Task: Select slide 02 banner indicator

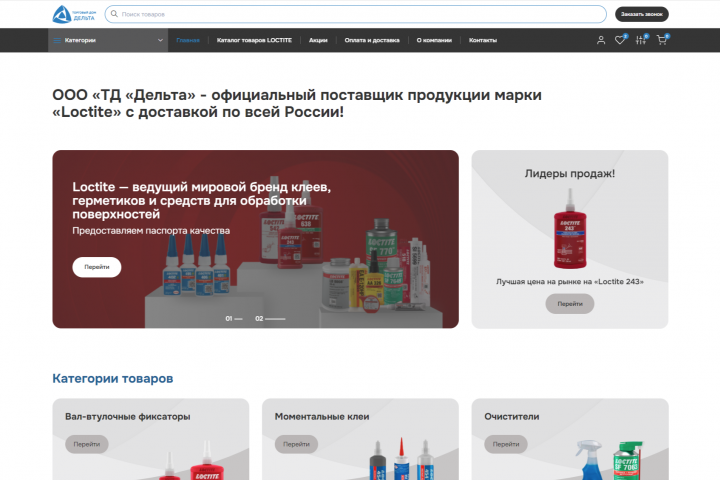Action: pyautogui.click(x=270, y=318)
